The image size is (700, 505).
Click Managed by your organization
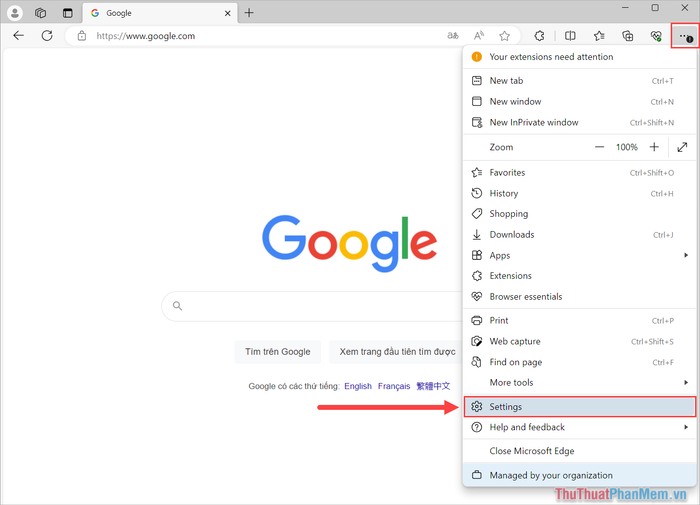(x=579, y=475)
